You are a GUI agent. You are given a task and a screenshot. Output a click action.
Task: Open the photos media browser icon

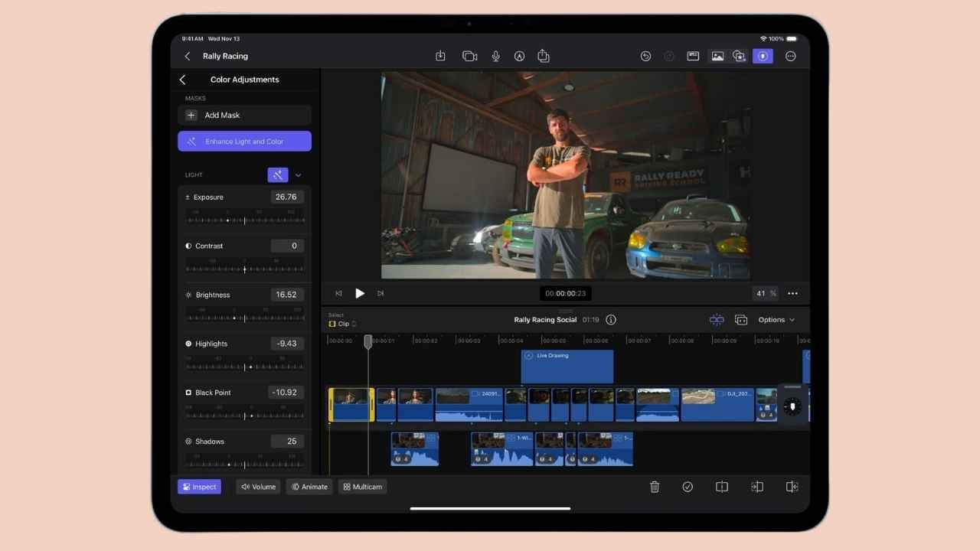[x=717, y=56]
